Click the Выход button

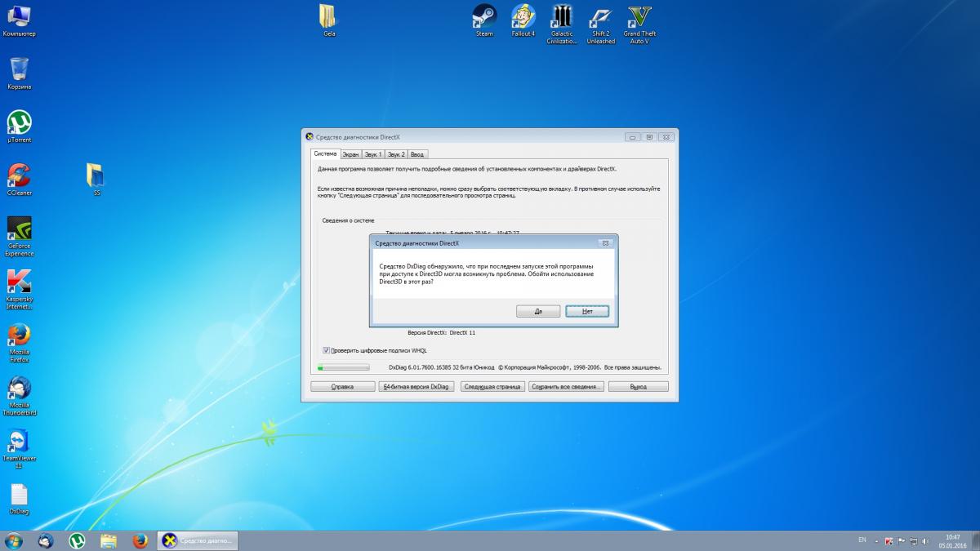point(639,386)
